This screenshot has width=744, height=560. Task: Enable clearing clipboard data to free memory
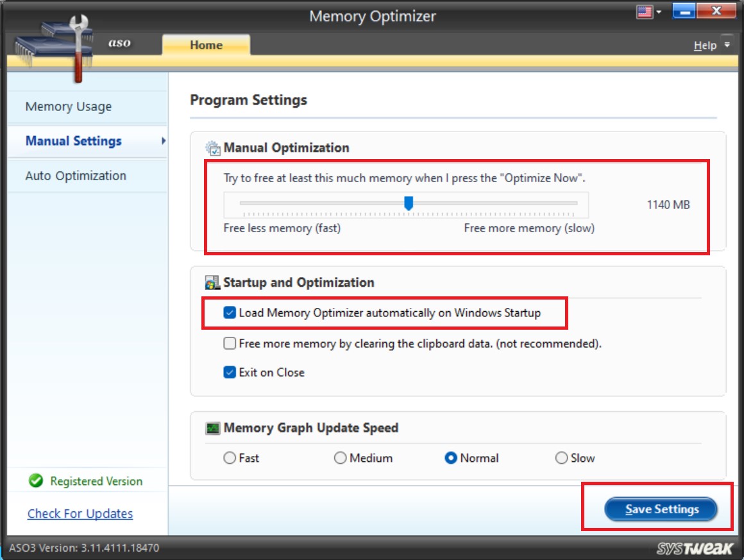[x=229, y=343]
